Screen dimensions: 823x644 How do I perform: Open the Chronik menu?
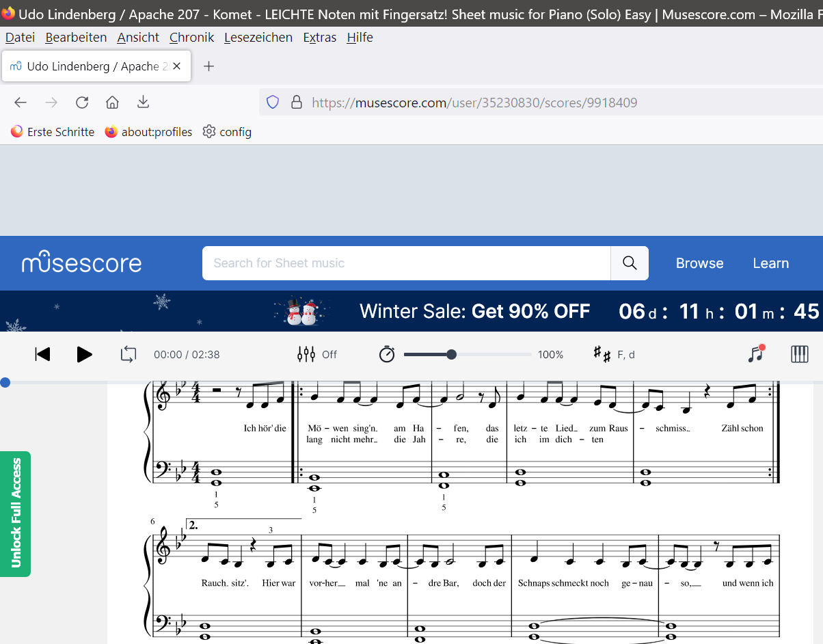click(191, 38)
